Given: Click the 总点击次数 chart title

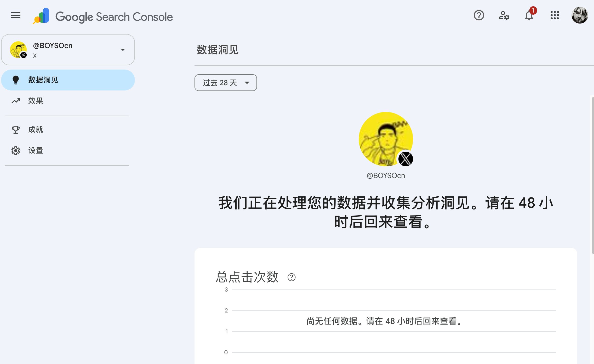Looking at the screenshot, I should [x=247, y=277].
